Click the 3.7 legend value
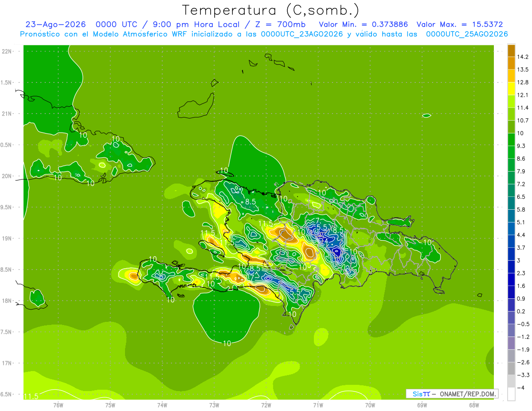The width and height of the screenshot is (532, 411). coord(521,248)
